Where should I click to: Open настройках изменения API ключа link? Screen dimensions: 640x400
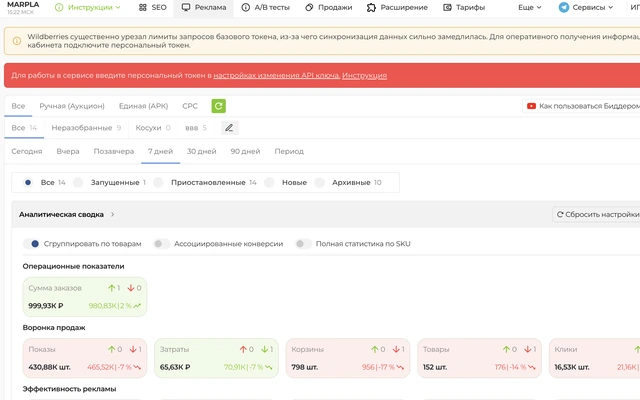(276, 76)
